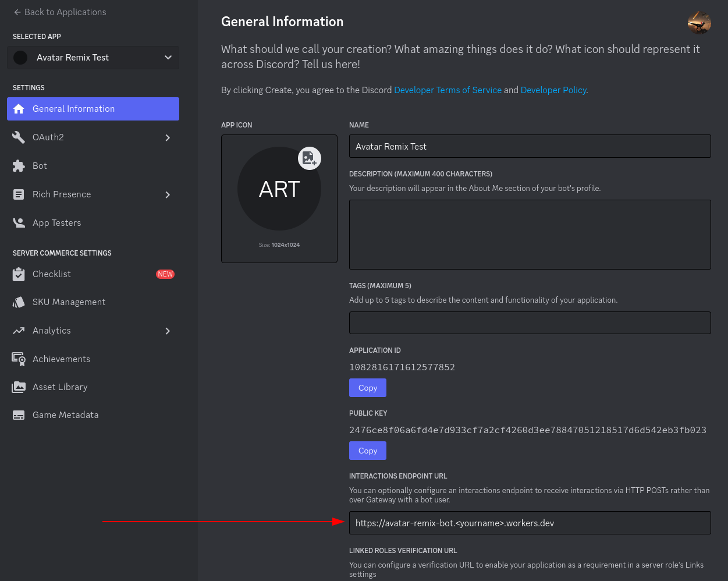This screenshot has width=728, height=581.
Task: Click the Avatar Remix Test app round icon
Action: 20,58
